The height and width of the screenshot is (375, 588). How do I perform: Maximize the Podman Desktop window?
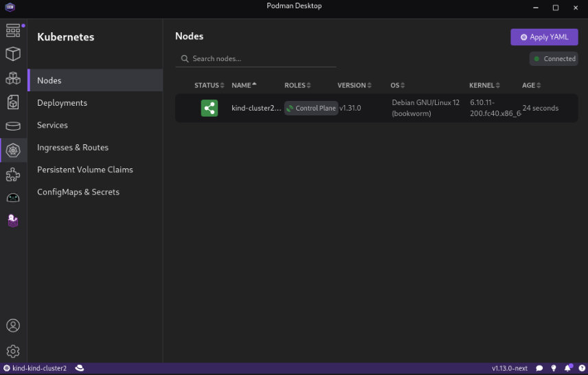tap(556, 8)
